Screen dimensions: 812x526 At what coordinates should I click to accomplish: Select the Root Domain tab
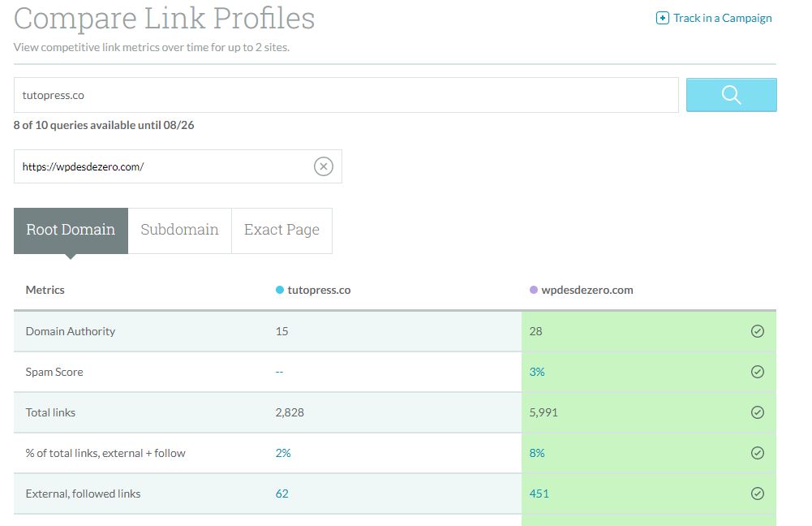71,231
